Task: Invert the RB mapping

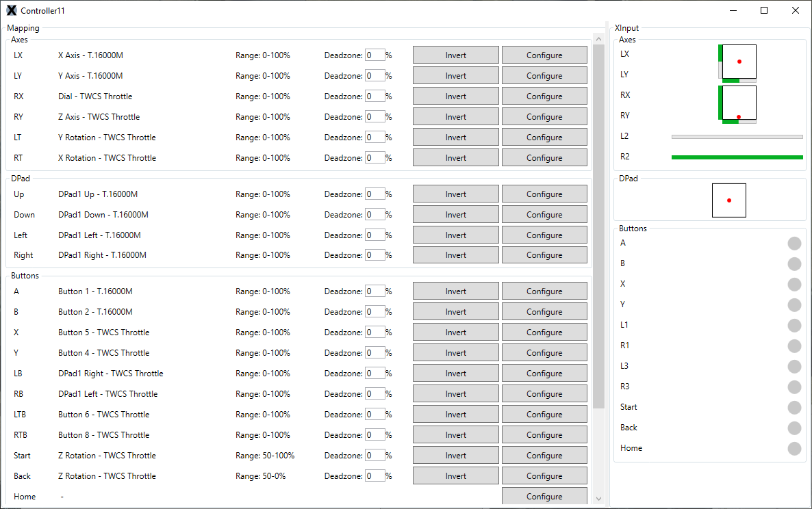Action: point(456,393)
